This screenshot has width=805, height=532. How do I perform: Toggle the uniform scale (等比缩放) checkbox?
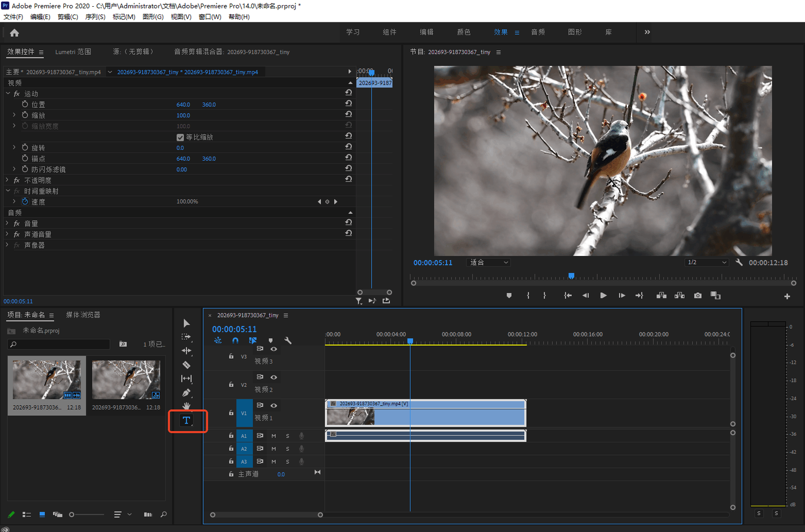(x=180, y=137)
